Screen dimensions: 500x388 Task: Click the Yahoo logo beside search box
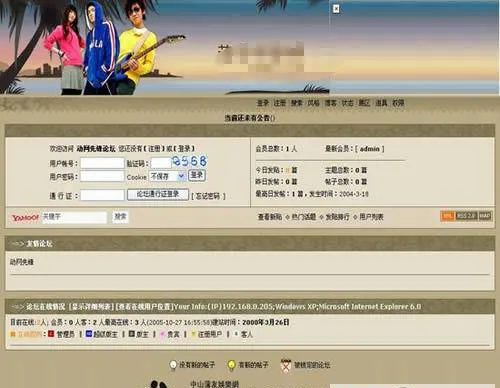point(25,218)
